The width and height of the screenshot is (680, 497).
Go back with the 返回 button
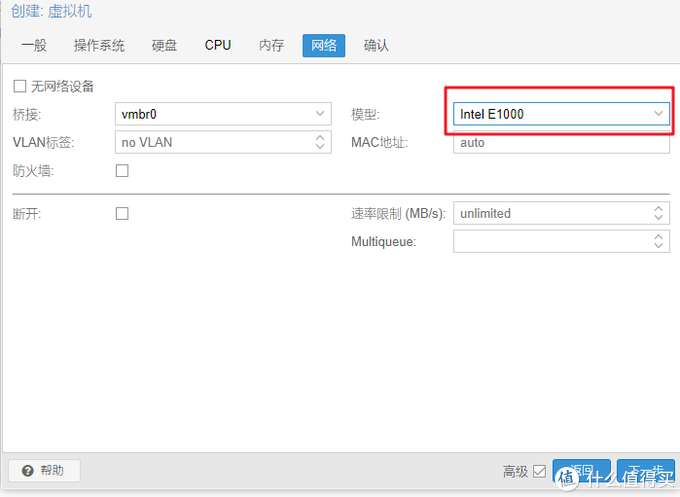(x=582, y=471)
